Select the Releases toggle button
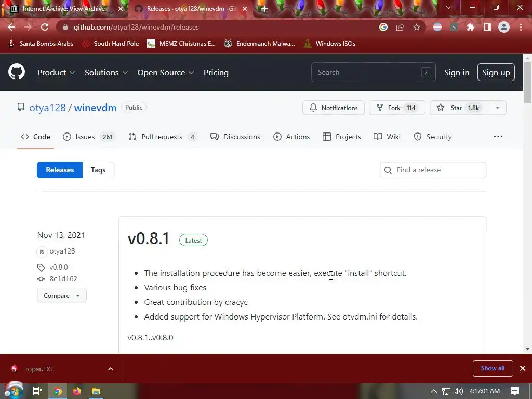Screen dimensions: 532x399 [x=60, y=170]
